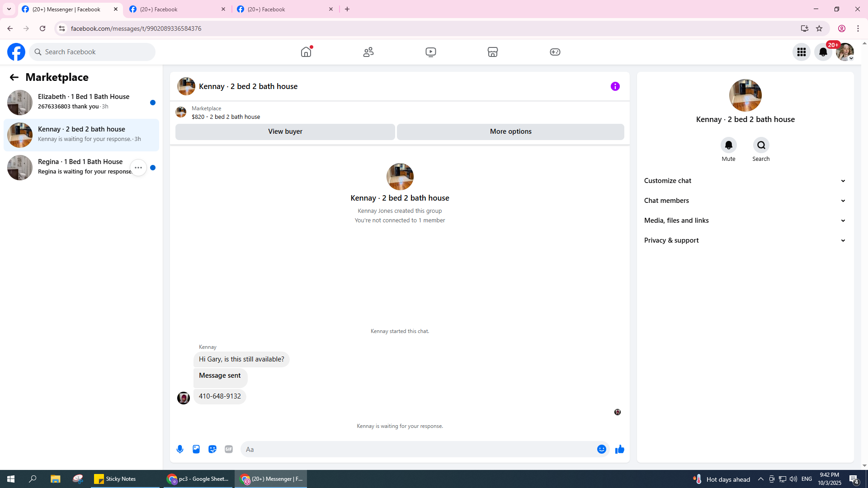Go back from Marketplace chats list
Screen dimensions: 868x488
14,77
